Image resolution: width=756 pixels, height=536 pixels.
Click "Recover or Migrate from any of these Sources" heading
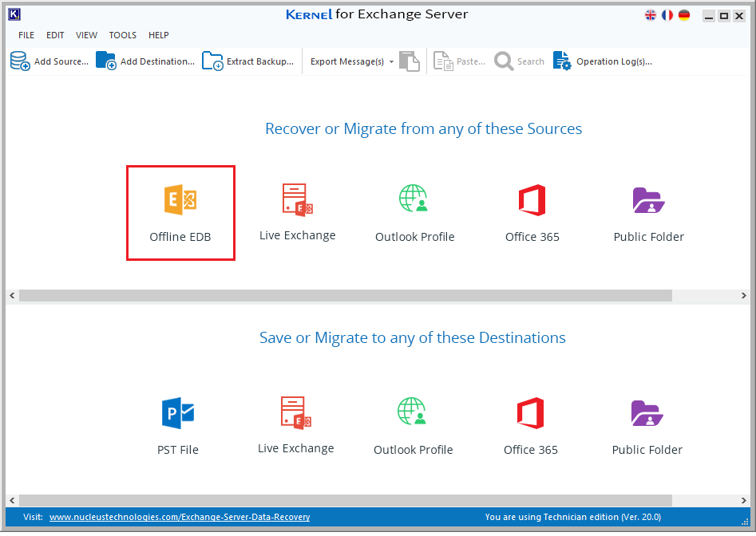423,129
